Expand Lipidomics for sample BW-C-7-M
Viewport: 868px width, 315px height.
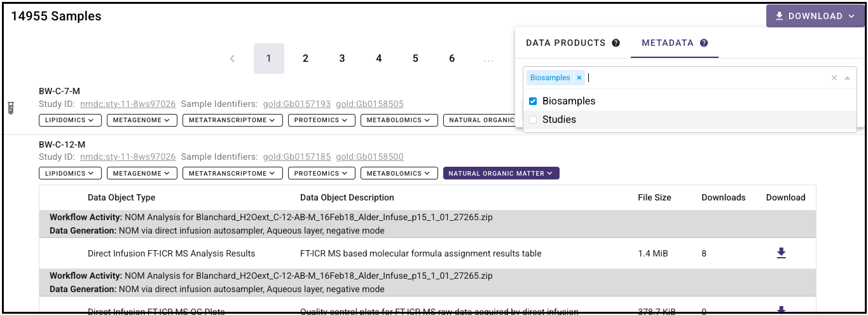(70, 120)
